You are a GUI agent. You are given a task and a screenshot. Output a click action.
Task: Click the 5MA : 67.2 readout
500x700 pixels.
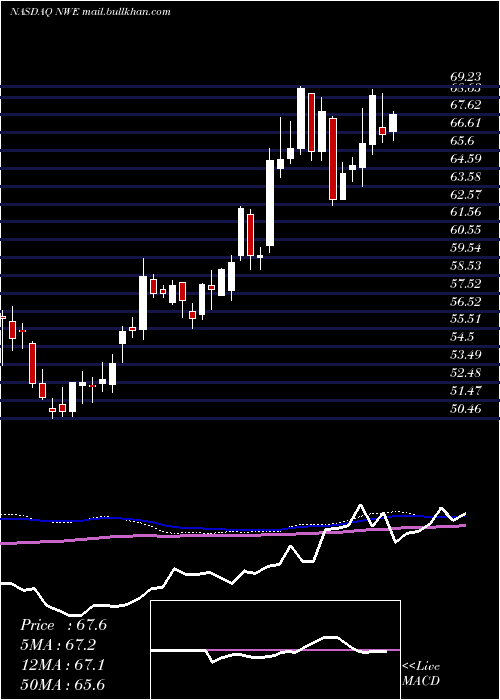pos(58,645)
